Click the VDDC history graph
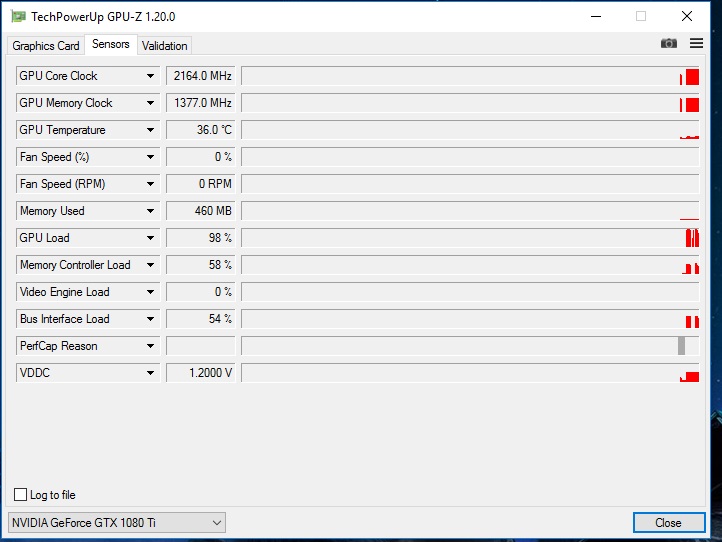Screen dimensions: 722x542 (x=470, y=373)
